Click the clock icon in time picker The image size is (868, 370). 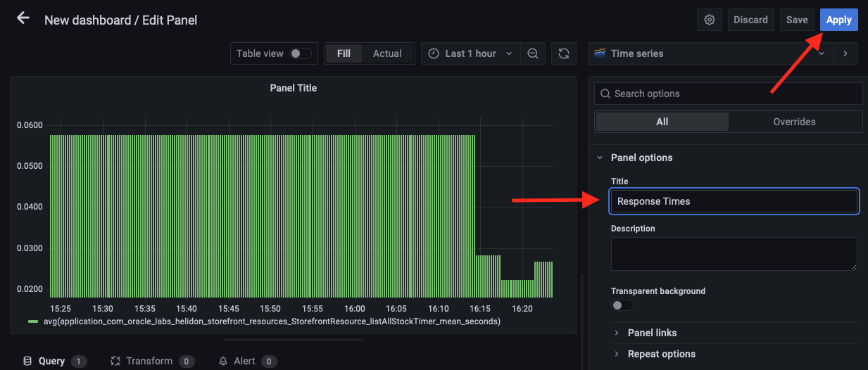coord(434,53)
